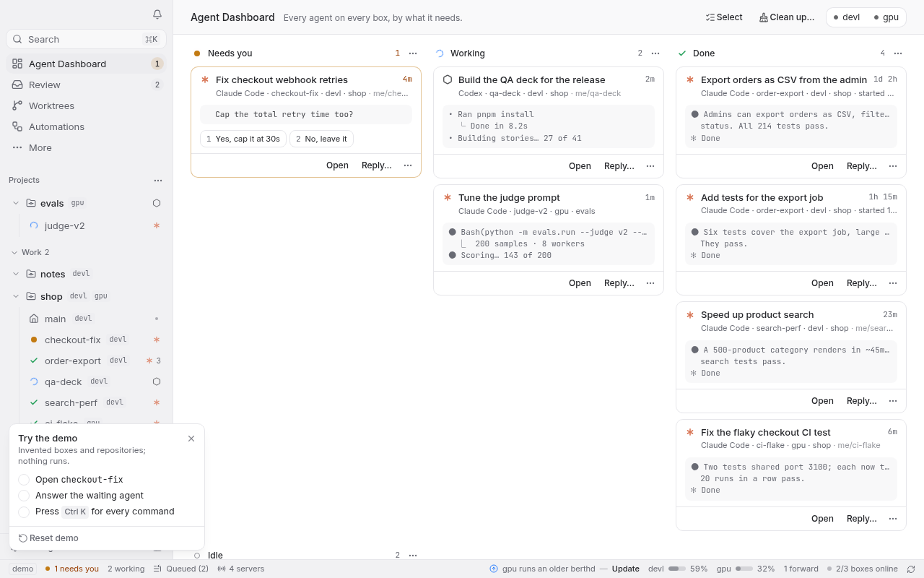Open more actions for Build the QA deck card
The height and width of the screenshot is (578, 924).
[650, 166]
